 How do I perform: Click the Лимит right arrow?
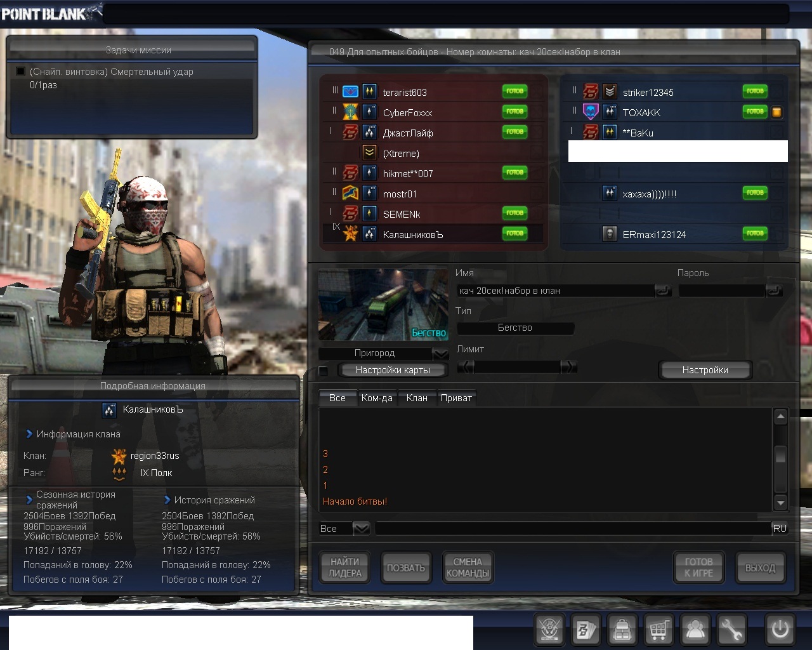coord(569,366)
